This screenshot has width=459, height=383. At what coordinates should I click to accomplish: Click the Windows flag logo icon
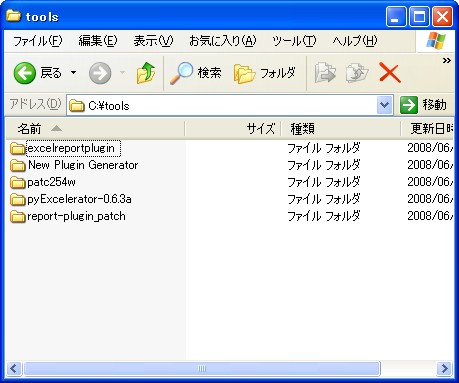coord(436,41)
